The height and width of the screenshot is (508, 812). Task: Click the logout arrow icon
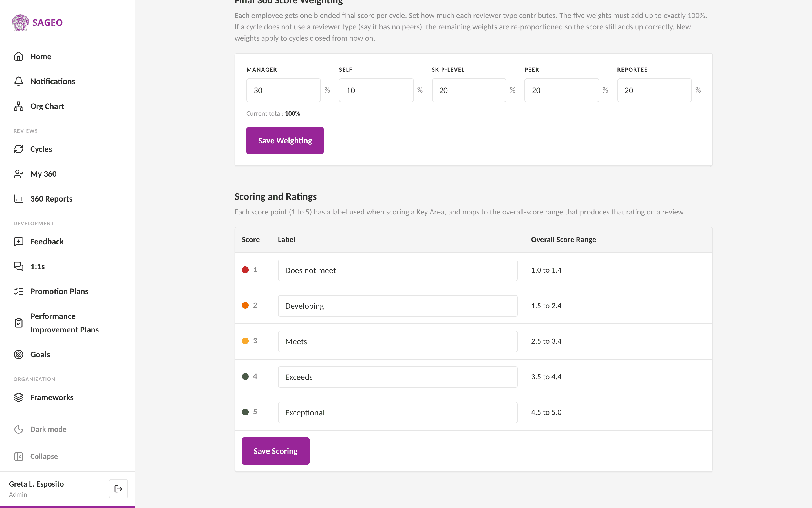[118, 489]
